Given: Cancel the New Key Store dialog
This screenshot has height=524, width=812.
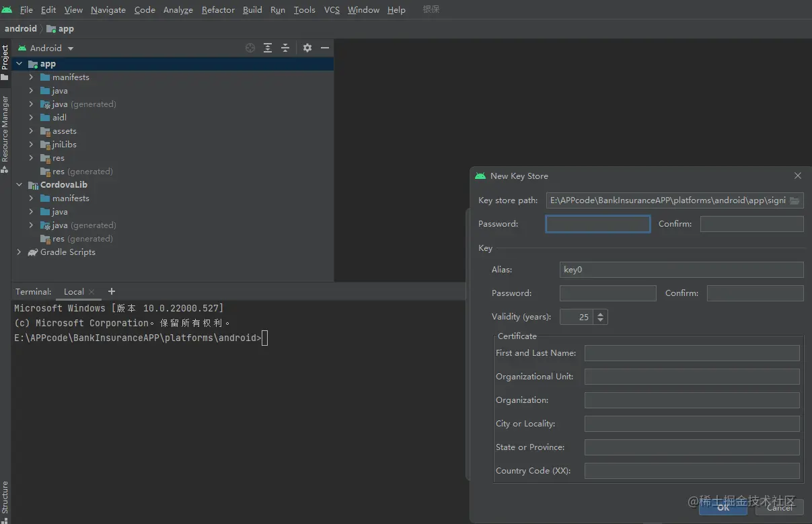Looking at the screenshot, I should [x=780, y=508].
